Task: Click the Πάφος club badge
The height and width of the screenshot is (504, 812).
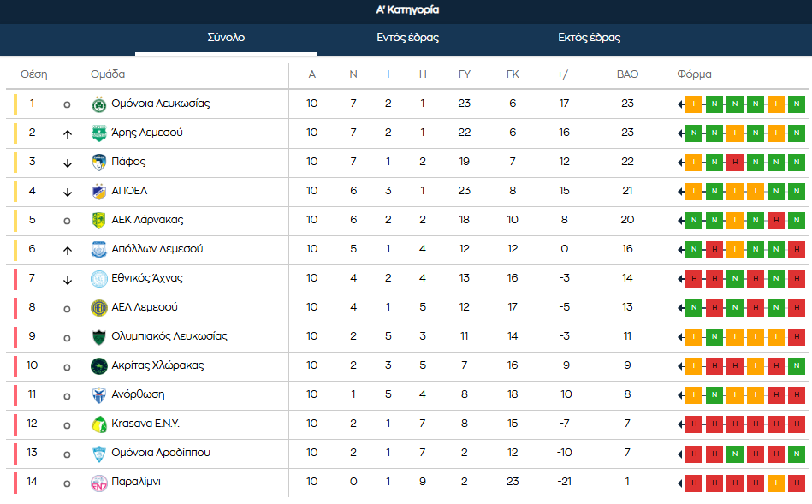Action: tap(98, 163)
